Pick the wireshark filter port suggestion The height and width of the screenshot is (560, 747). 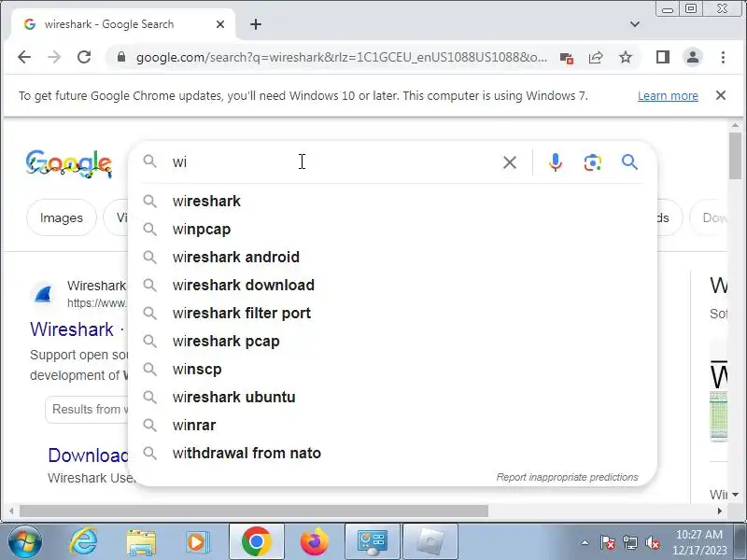[392, 314]
